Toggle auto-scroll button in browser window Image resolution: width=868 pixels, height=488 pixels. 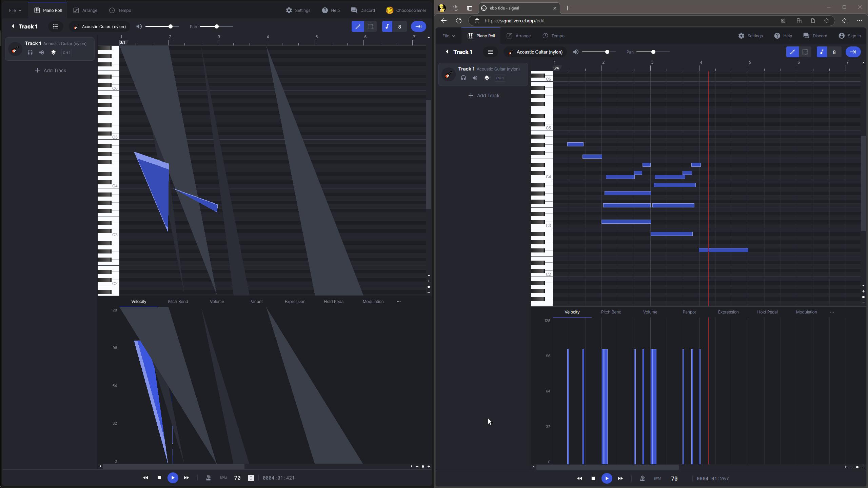coord(853,52)
